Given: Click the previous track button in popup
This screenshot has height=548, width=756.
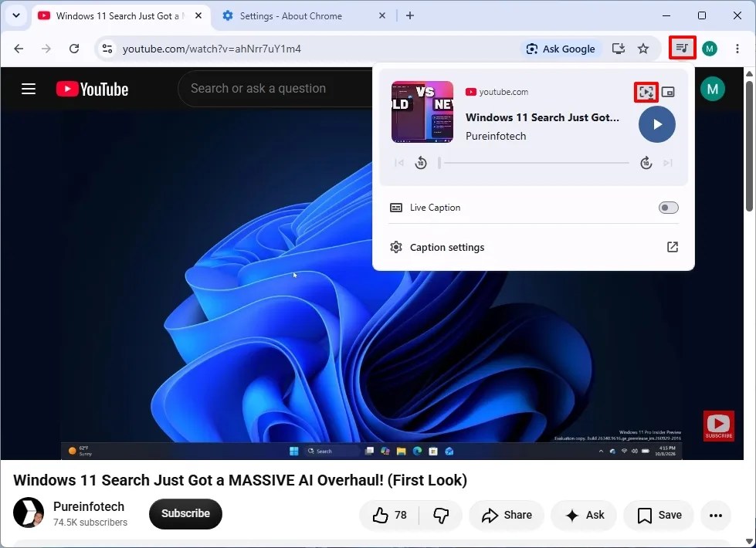Looking at the screenshot, I should (x=399, y=163).
